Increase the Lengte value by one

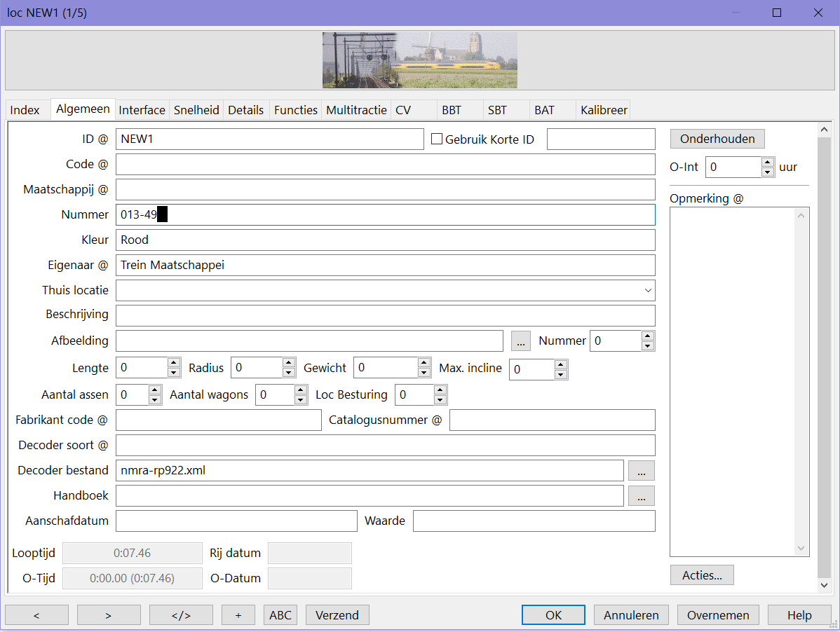(x=174, y=363)
